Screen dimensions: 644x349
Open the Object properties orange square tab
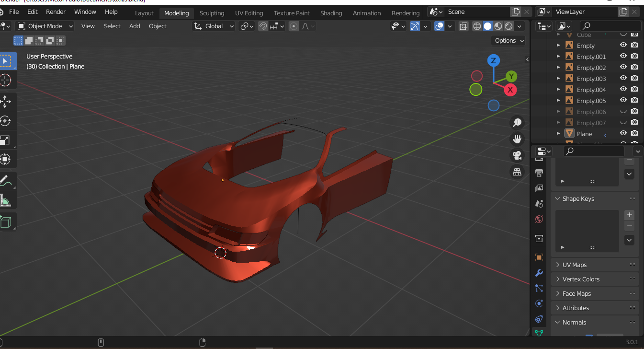539,257
